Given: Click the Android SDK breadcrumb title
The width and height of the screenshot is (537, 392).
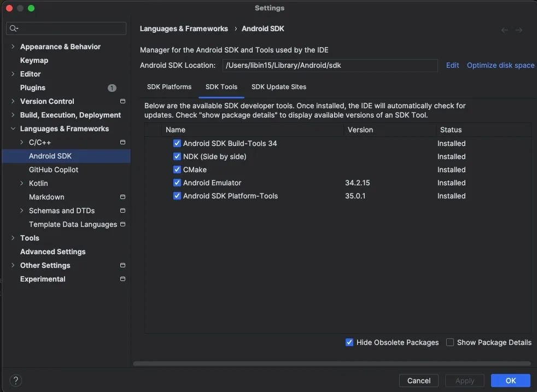Looking at the screenshot, I should pyautogui.click(x=263, y=29).
